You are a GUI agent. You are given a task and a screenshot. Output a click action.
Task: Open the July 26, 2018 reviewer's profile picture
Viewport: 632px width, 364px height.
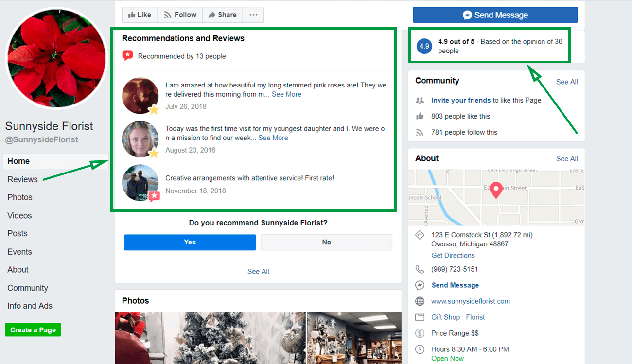(140, 96)
